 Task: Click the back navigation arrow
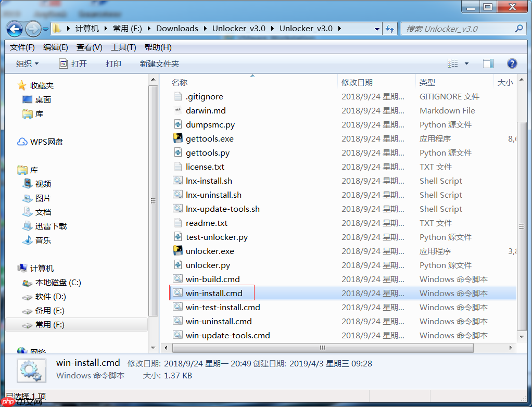coord(14,29)
